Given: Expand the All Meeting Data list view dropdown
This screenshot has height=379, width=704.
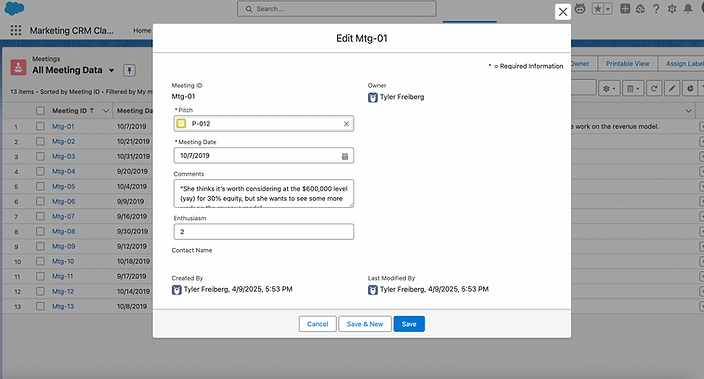Looking at the screenshot, I should (111, 71).
